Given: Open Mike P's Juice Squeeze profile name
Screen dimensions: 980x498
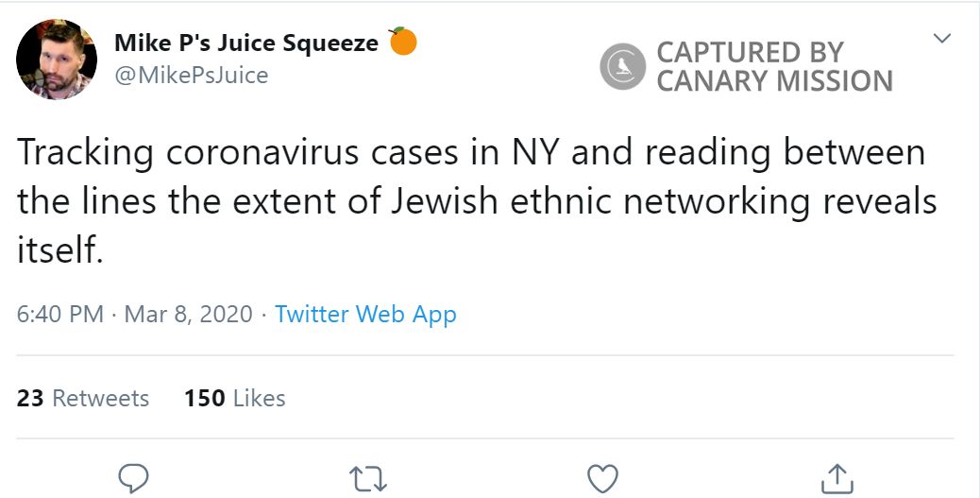Looking at the screenshot, I should pyautogui.click(x=245, y=43).
